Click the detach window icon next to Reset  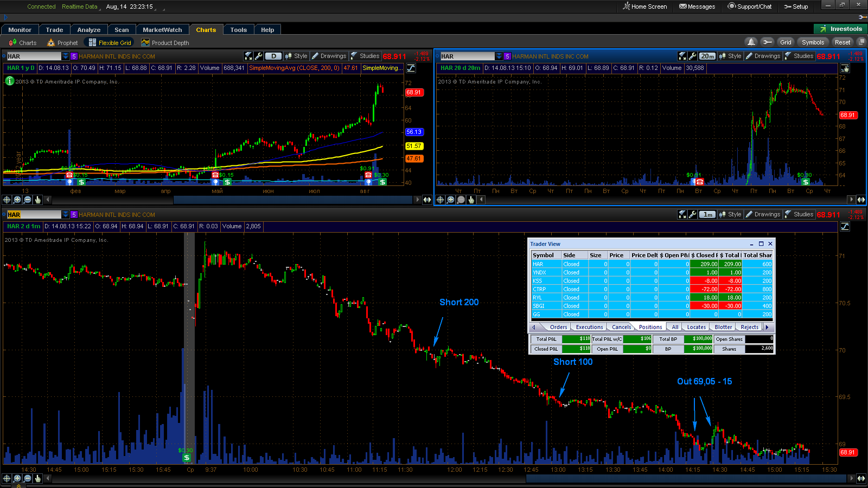(x=861, y=42)
